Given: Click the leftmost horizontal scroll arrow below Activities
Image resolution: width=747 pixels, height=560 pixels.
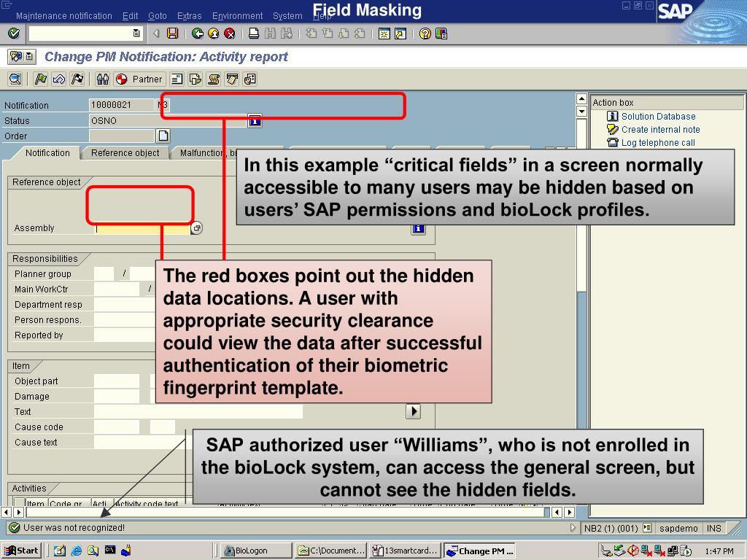Looking at the screenshot, I should pyautogui.click(x=6, y=513).
